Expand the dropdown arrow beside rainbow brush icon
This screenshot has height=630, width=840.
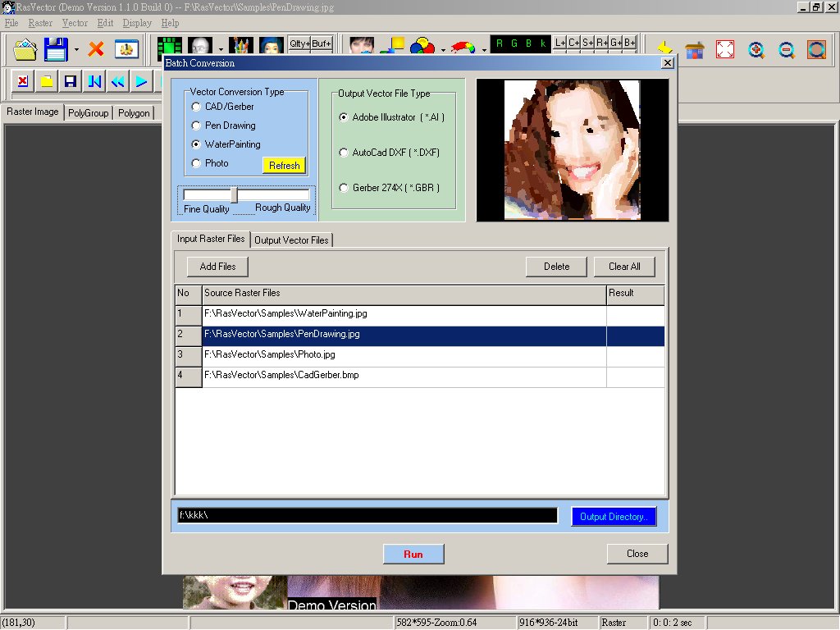coord(484,50)
